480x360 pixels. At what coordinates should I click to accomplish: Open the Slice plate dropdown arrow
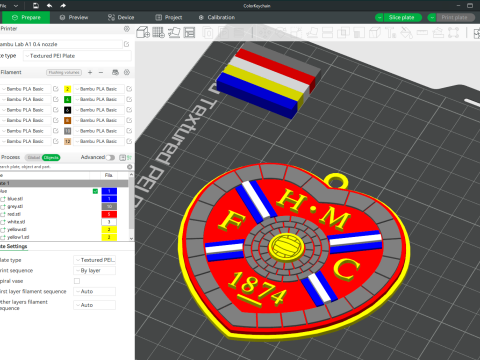(x=379, y=17)
